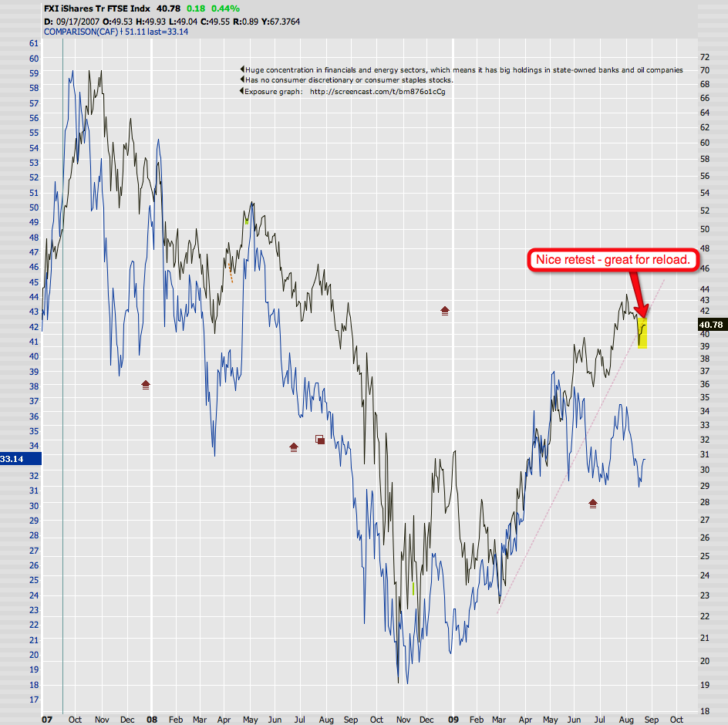Select the up-arrow marker near Jul 08 at 34
Image resolution: width=728 pixels, height=725 pixels.
293,447
